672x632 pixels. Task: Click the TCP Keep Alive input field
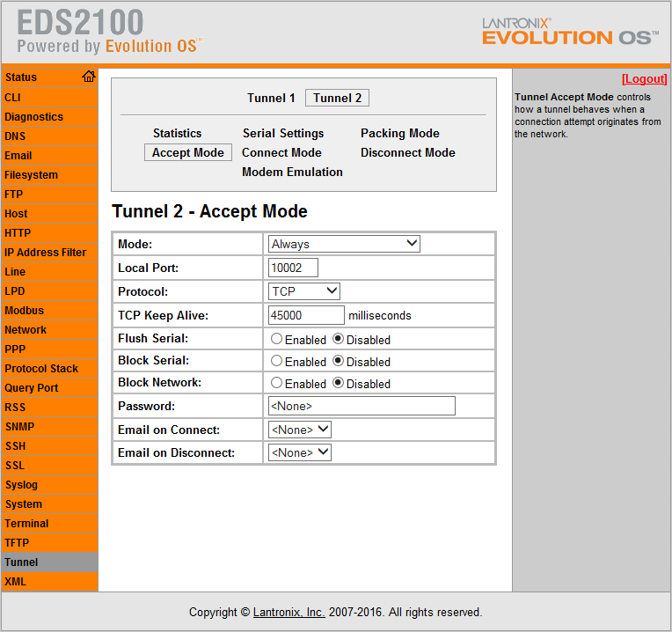pyautogui.click(x=306, y=316)
